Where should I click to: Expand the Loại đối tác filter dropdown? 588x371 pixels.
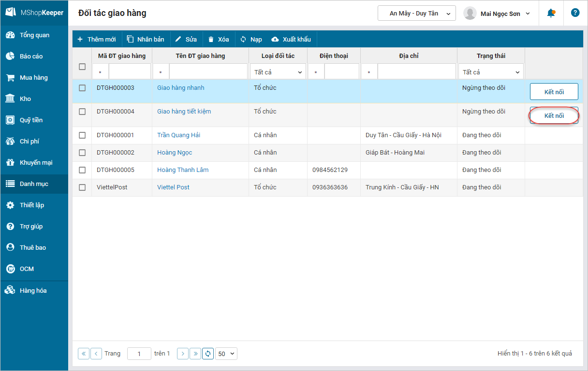pos(278,72)
